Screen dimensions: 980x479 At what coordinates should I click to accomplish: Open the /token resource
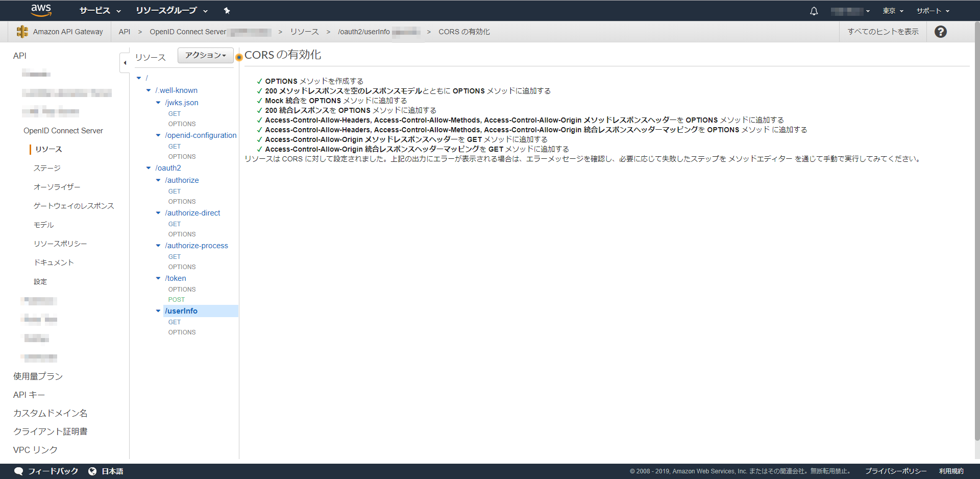[176, 278]
